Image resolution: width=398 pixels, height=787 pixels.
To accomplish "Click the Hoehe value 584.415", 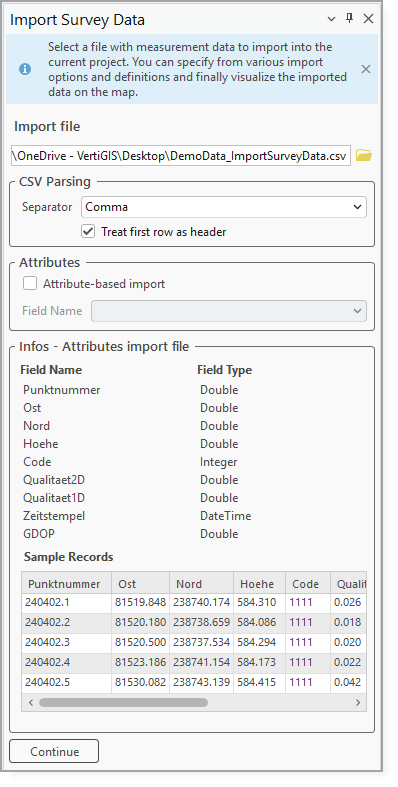I will coord(259,683).
